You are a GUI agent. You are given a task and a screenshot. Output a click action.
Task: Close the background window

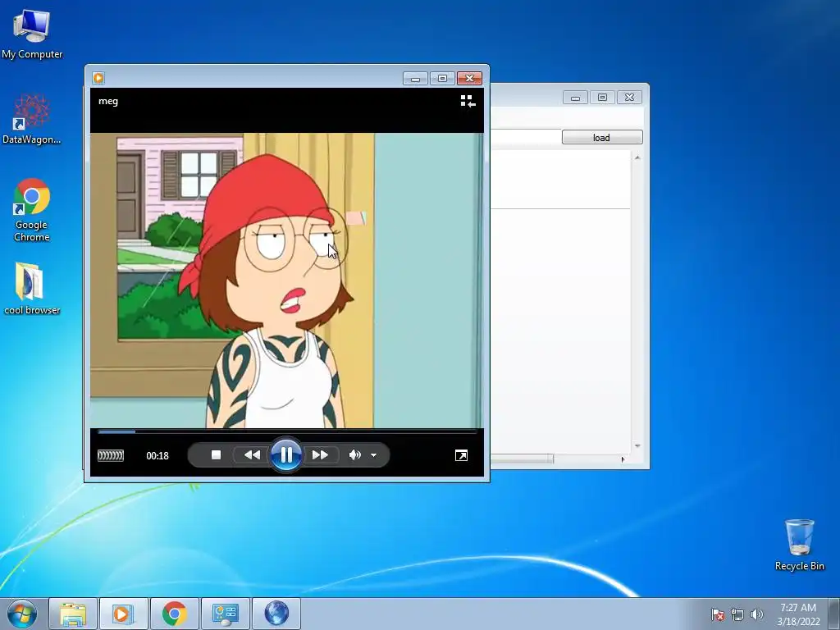[x=629, y=98]
